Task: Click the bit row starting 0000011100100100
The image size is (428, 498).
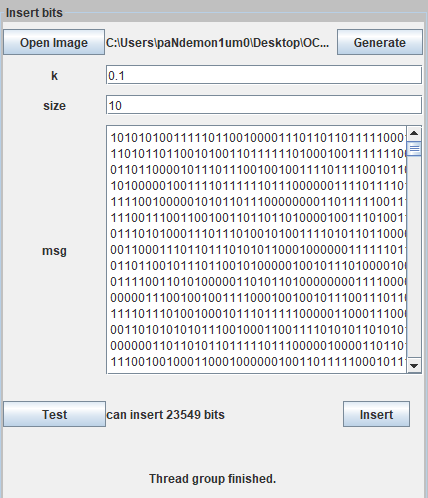Action: 258,298
